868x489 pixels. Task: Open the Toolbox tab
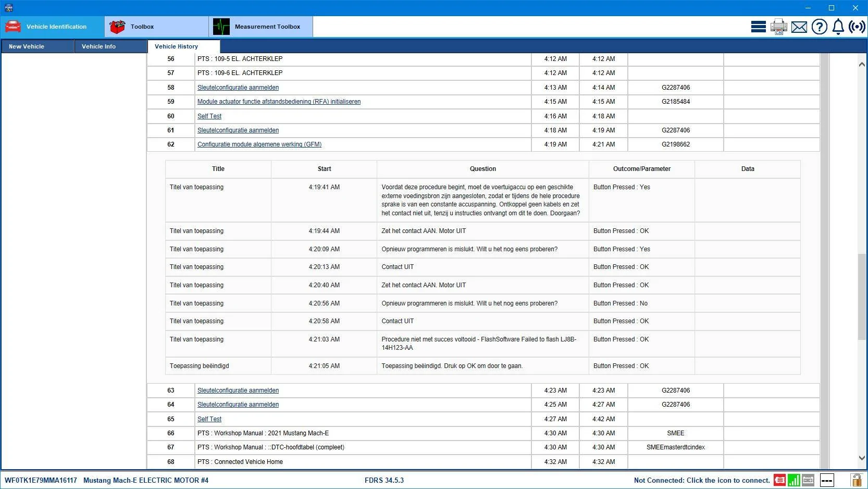point(156,27)
